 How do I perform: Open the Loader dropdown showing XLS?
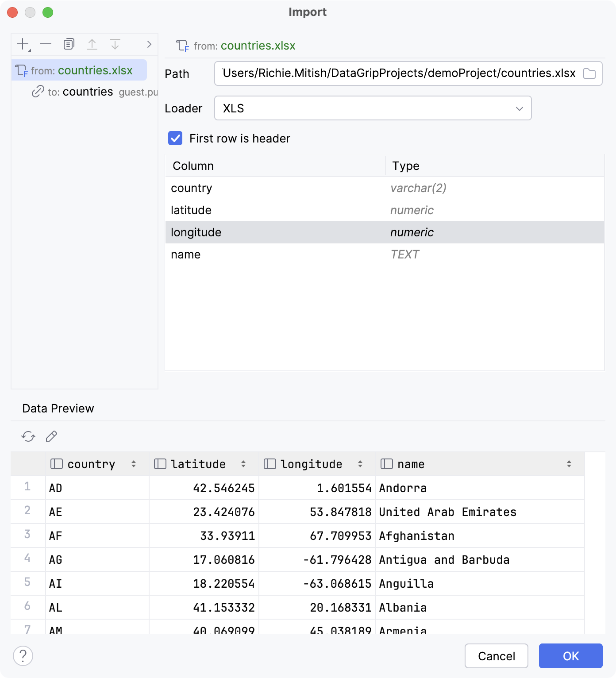519,108
